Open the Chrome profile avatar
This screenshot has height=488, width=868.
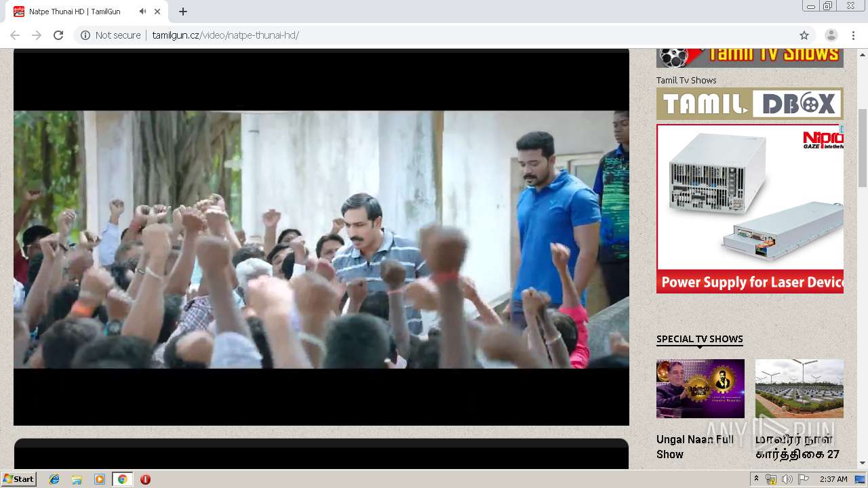831,35
